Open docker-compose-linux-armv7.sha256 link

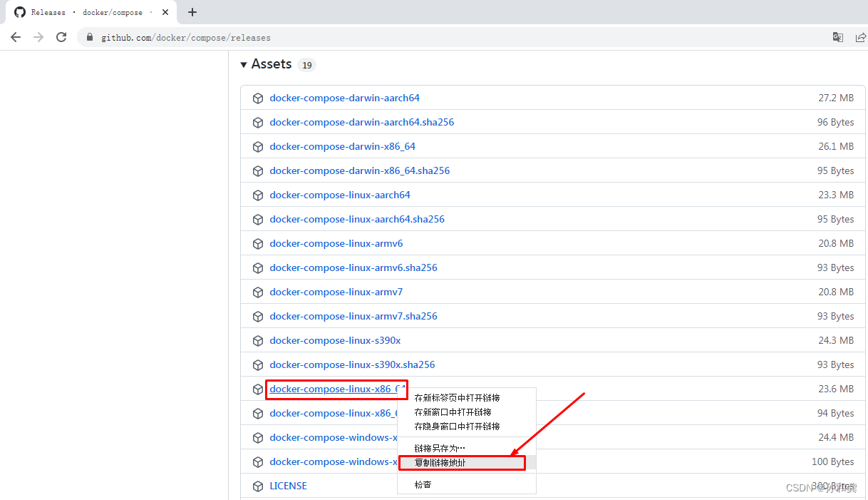point(353,316)
